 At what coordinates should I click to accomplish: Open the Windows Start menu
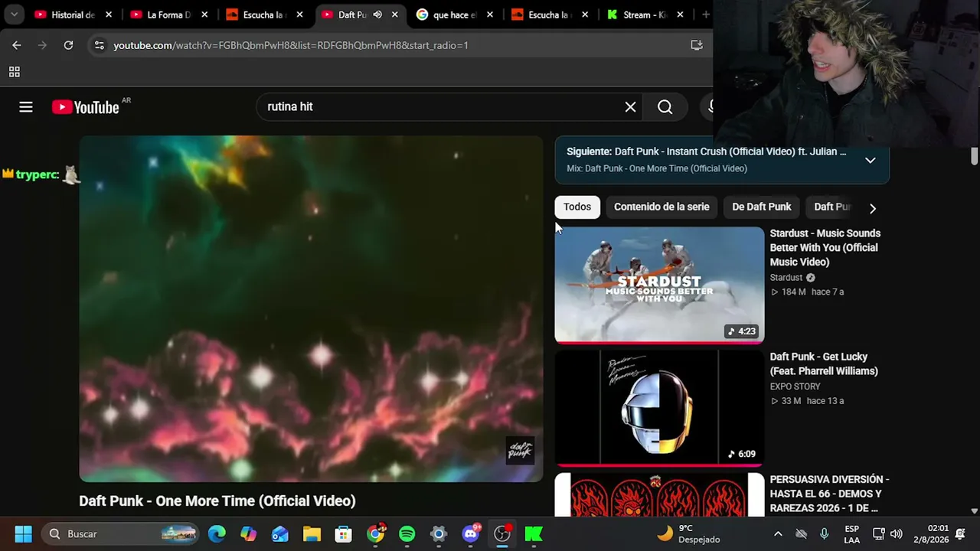click(23, 533)
